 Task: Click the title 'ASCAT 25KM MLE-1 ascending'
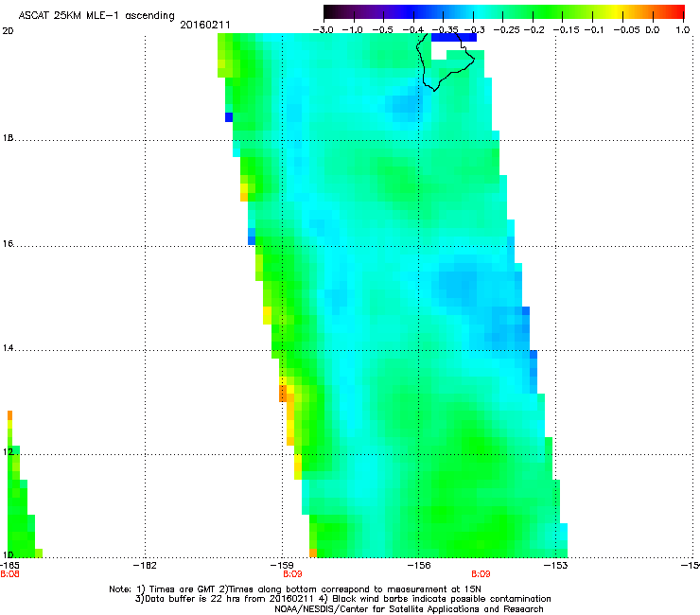click(x=96, y=15)
